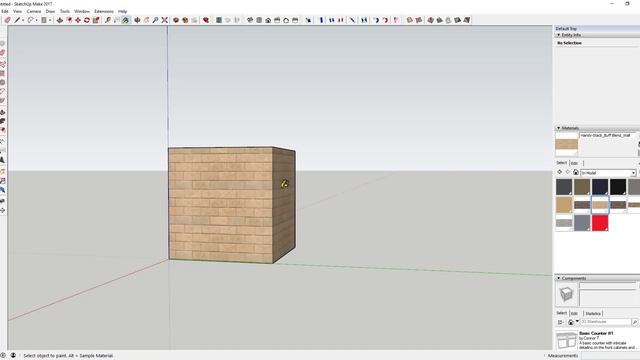Collapse the Entity Info panel

pyautogui.click(x=558, y=35)
